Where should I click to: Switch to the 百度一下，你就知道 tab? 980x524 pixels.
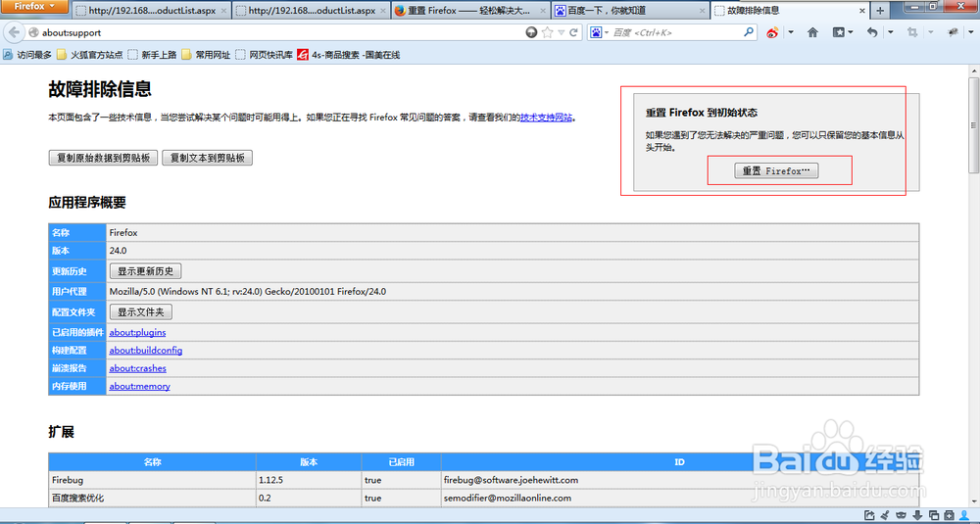click(x=630, y=11)
